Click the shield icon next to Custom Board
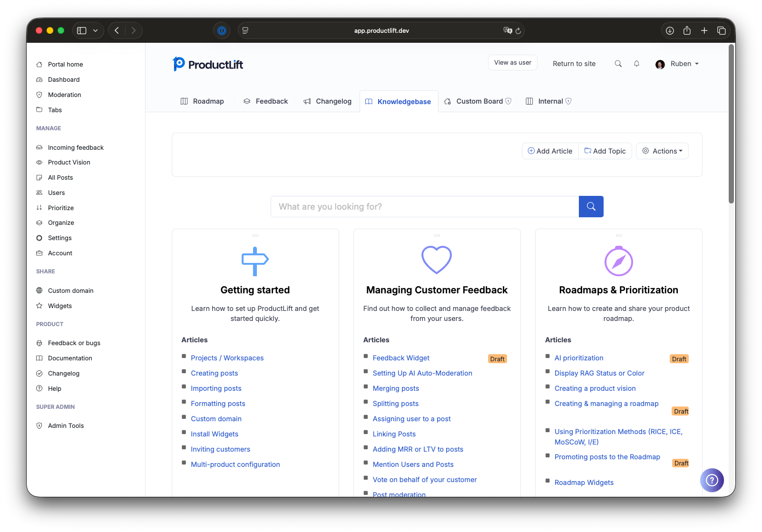Image resolution: width=762 pixels, height=532 pixels. (508, 101)
